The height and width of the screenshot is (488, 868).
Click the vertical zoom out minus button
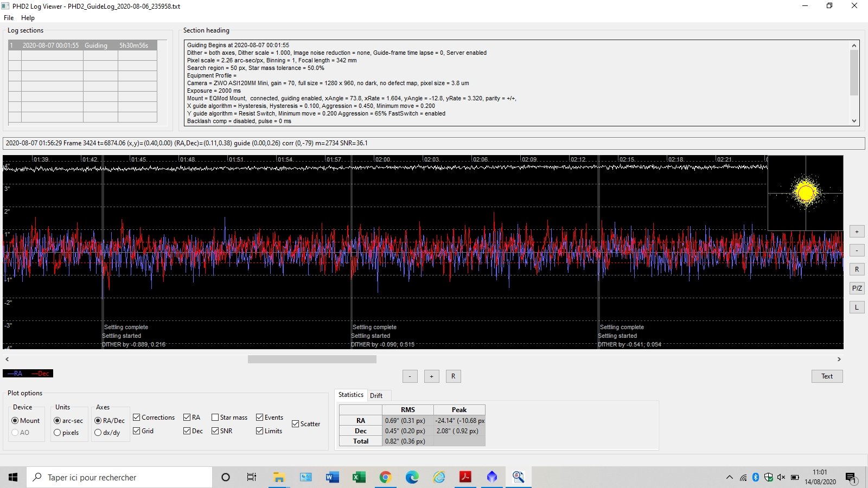pyautogui.click(x=857, y=251)
